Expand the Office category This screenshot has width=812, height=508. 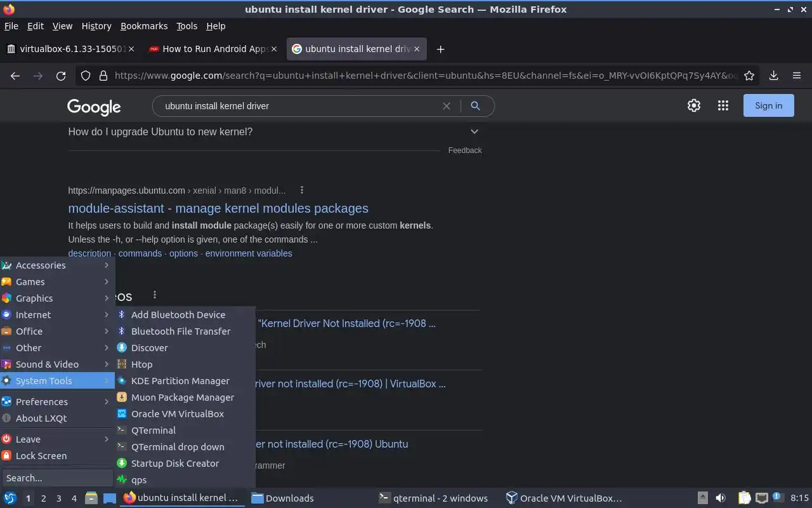pos(57,331)
